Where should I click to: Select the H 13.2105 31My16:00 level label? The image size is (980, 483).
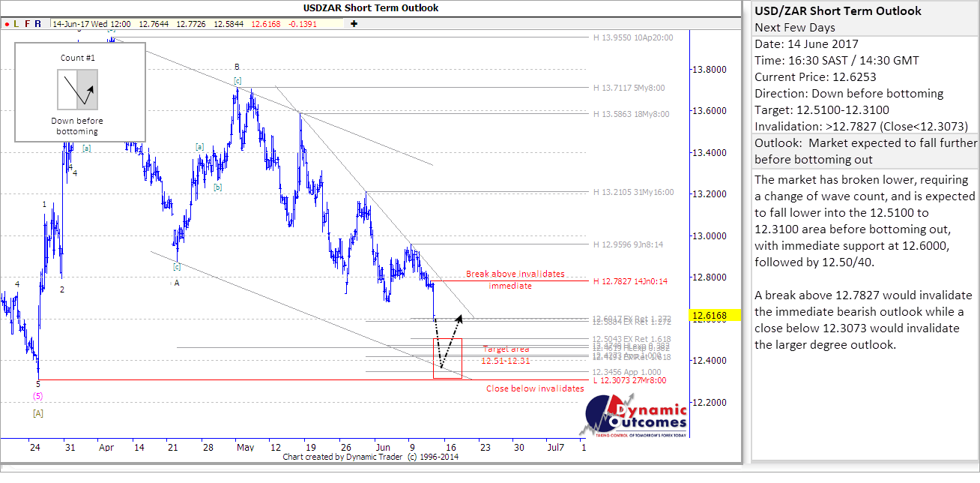click(x=633, y=192)
